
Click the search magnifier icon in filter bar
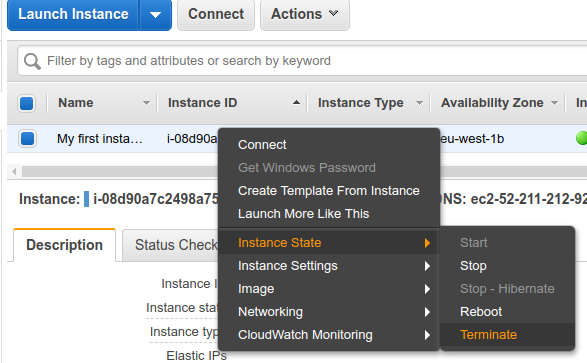[x=32, y=61]
